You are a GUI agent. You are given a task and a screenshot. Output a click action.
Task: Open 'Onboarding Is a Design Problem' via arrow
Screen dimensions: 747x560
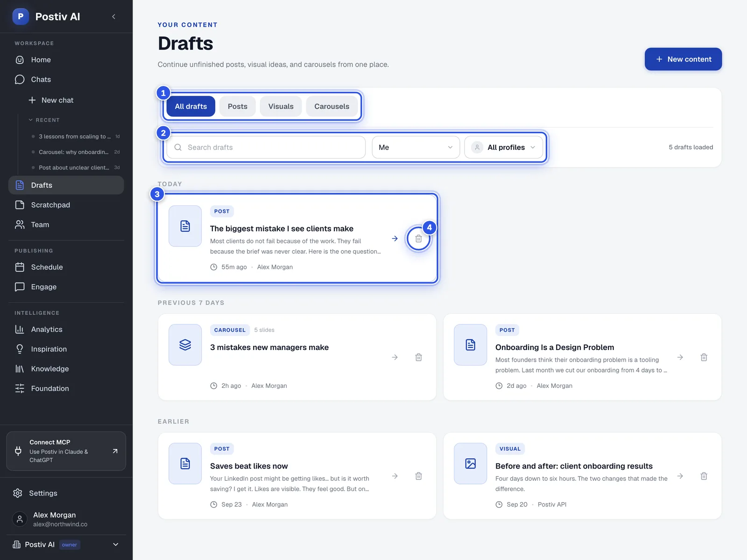680,357
